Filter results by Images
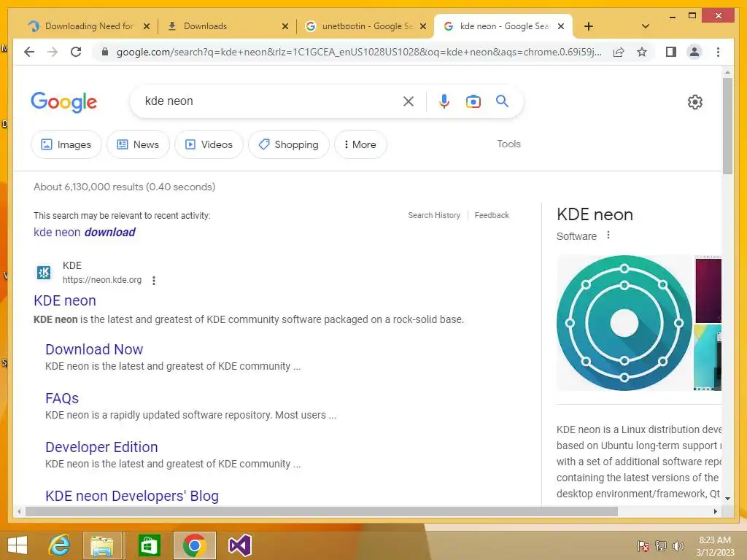747x560 pixels. tap(66, 144)
